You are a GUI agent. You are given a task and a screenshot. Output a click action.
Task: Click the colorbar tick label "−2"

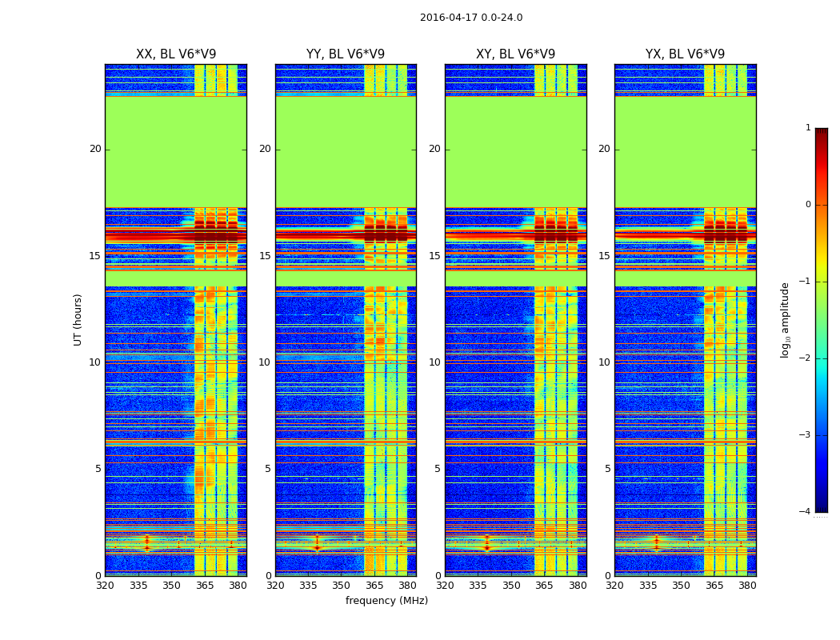point(807,358)
